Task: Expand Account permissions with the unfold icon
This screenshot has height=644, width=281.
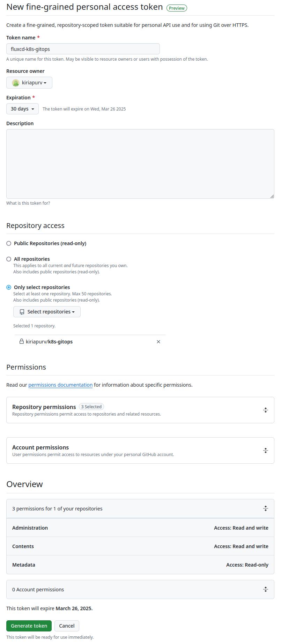Action: click(x=266, y=450)
